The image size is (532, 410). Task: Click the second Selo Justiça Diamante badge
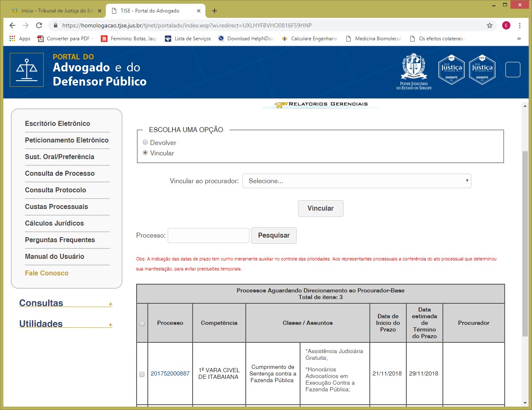click(482, 69)
